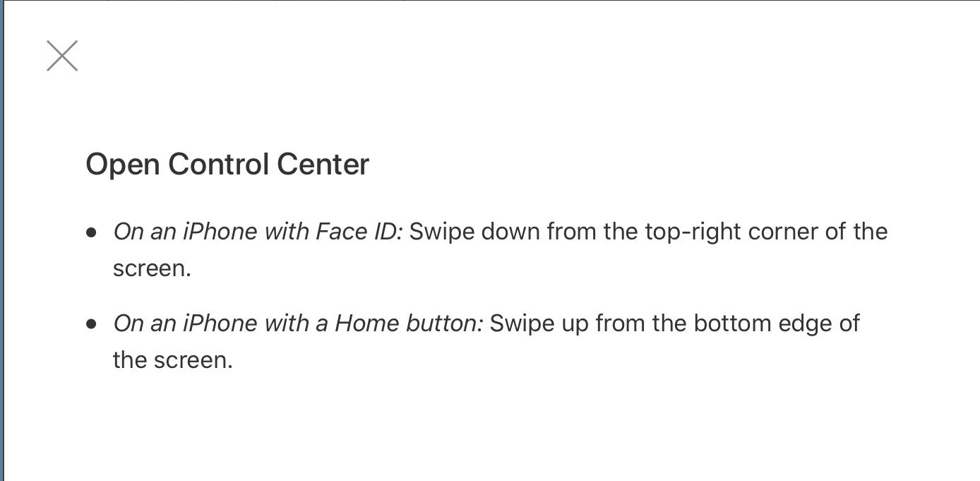980x481 pixels.
Task: Select the second bullet point marker
Action: (90, 324)
